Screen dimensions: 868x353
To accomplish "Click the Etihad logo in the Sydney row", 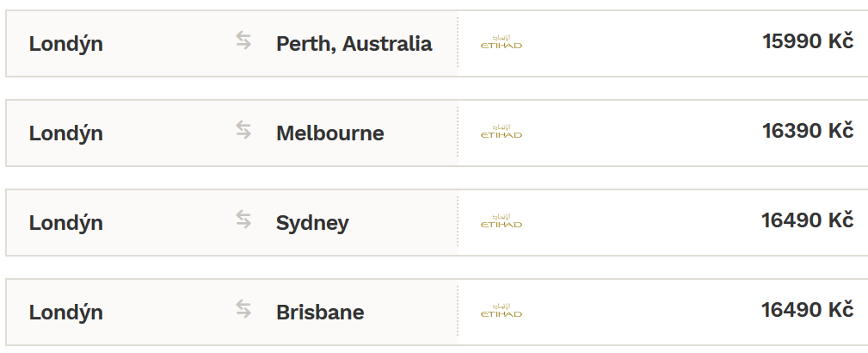I will 501,221.
